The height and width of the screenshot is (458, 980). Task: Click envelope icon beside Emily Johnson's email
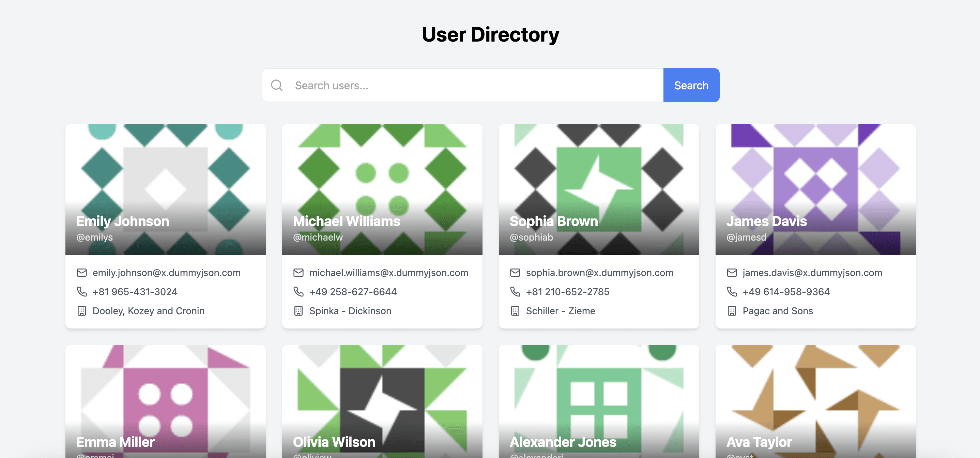81,273
